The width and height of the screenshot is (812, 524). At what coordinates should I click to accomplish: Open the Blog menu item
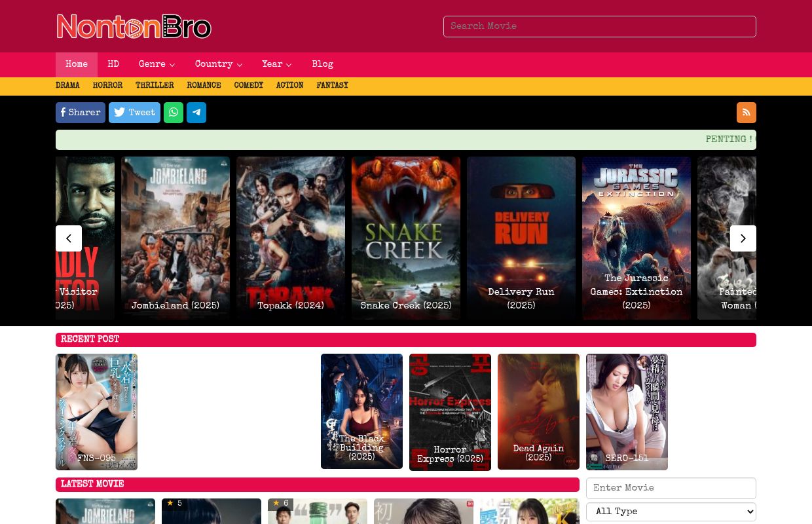(x=322, y=65)
